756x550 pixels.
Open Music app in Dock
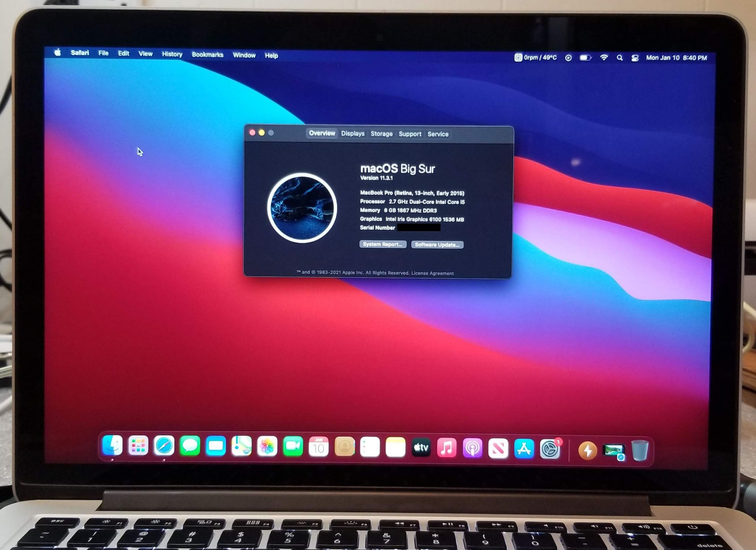[447, 448]
